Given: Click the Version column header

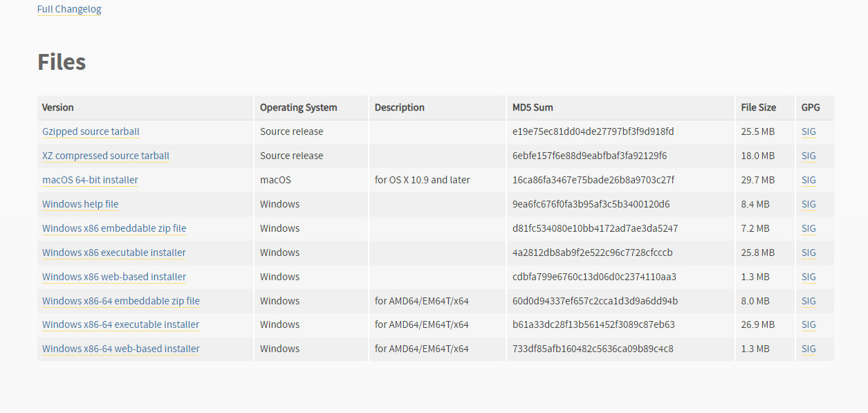Looking at the screenshot, I should (x=58, y=107).
